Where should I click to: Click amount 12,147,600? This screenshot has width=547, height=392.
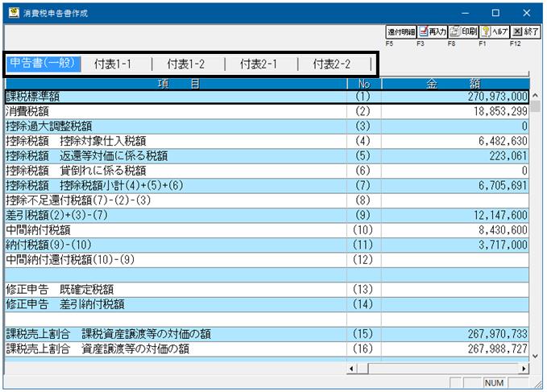500,215
